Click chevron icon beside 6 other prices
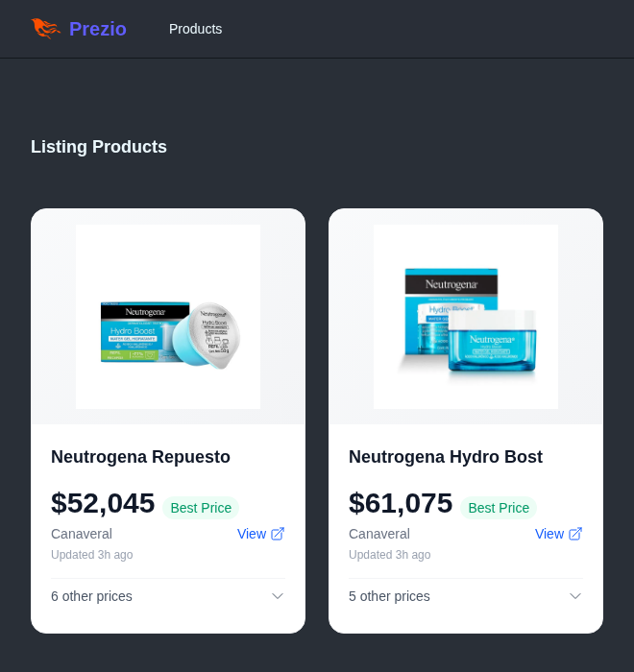634x672 pixels. point(278,596)
